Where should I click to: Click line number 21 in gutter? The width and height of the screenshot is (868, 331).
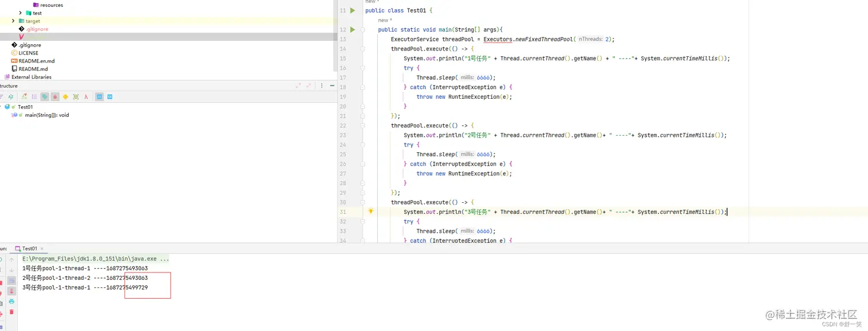click(343, 116)
